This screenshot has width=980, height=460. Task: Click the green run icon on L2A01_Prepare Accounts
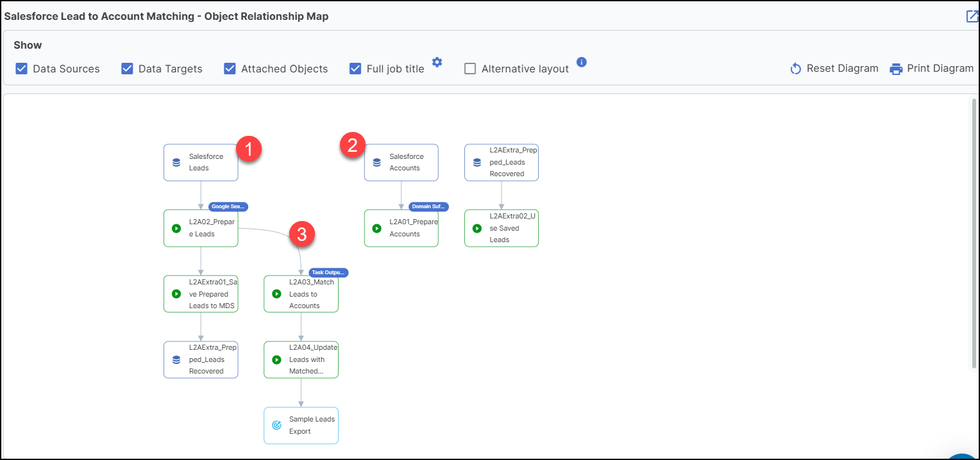tap(375, 227)
